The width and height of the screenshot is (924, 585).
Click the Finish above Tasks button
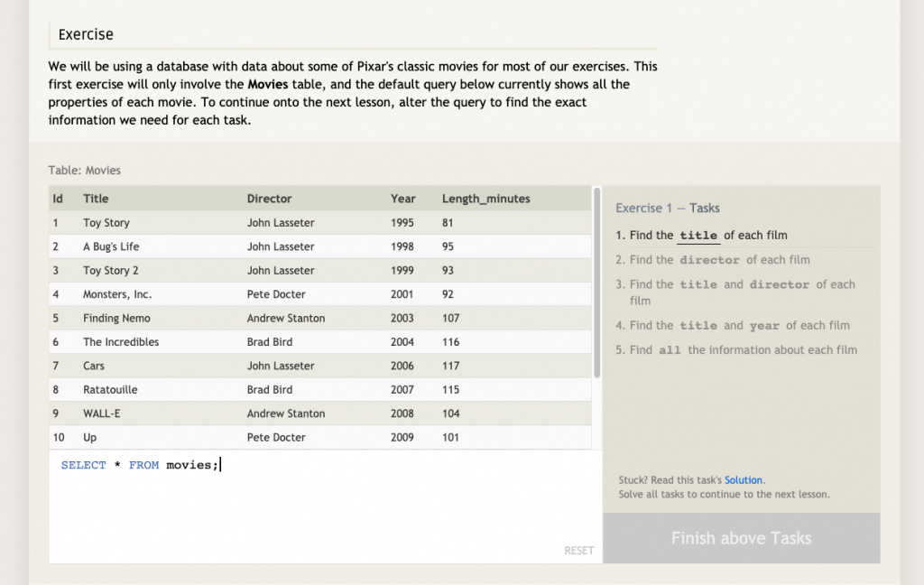click(741, 538)
